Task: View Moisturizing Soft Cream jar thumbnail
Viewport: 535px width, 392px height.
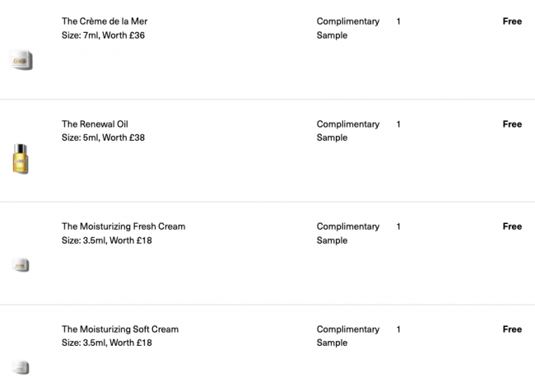Action: click(x=21, y=367)
